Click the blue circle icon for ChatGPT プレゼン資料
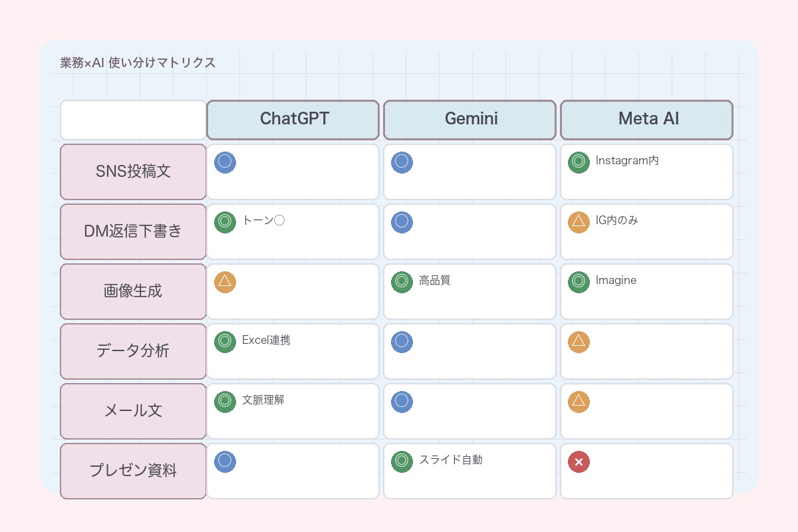The image size is (798, 532). [225, 462]
